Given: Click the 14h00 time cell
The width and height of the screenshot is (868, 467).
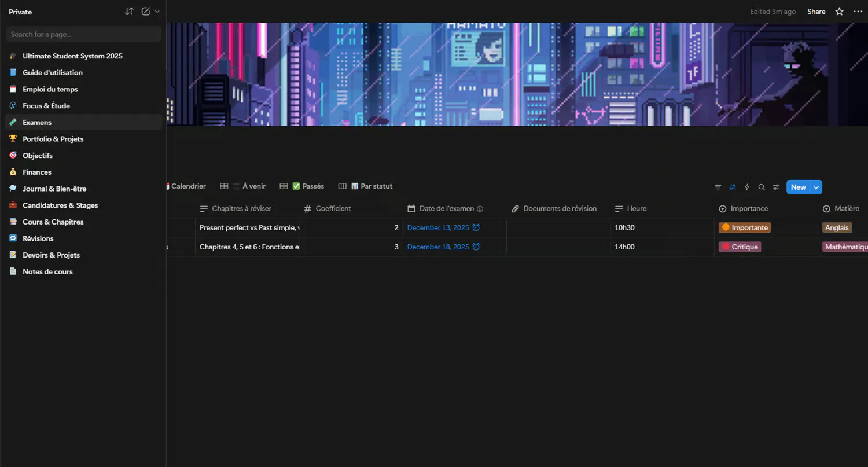Looking at the screenshot, I should point(662,247).
